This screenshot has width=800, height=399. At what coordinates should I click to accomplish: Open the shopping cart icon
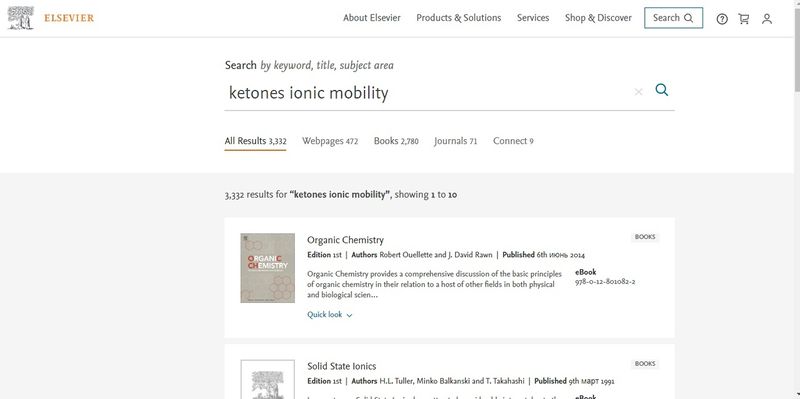[x=744, y=19]
